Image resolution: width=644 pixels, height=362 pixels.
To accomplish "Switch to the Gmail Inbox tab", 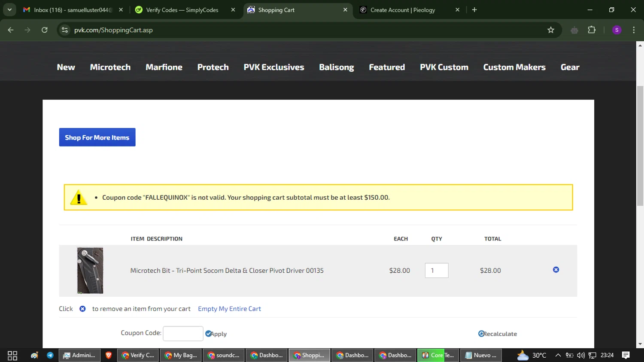I will [69, 10].
